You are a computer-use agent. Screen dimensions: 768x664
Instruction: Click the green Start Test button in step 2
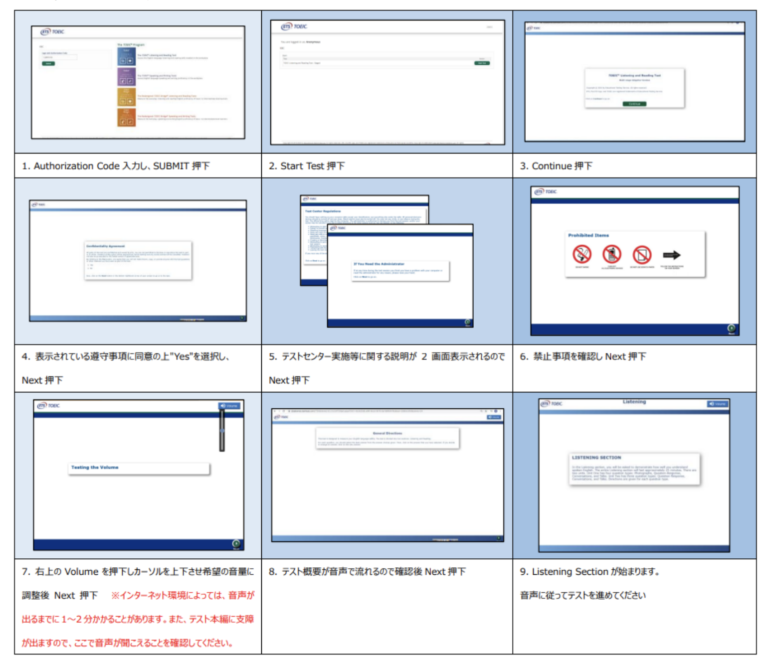click(x=482, y=63)
